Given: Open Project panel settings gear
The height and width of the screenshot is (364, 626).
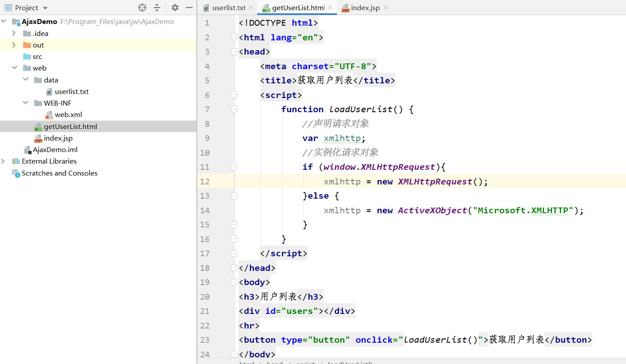Looking at the screenshot, I should (175, 8).
